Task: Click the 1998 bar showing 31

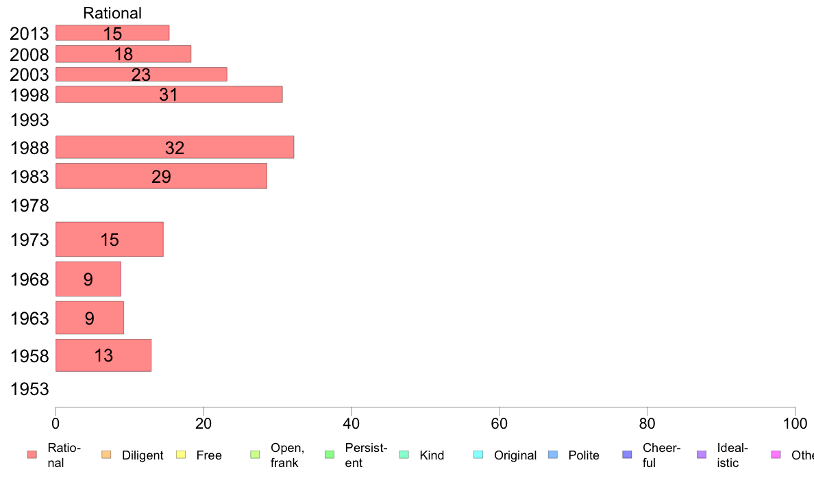Action: pos(169,94)
